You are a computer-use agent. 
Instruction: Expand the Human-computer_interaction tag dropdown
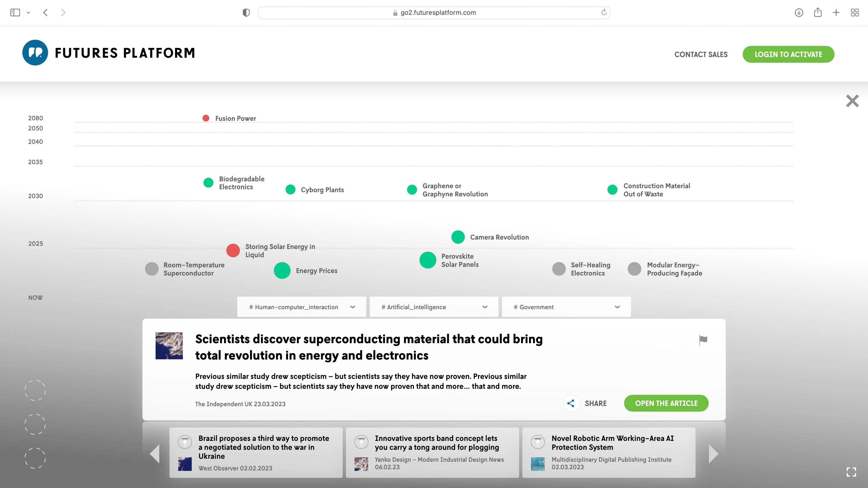[353, 307]
